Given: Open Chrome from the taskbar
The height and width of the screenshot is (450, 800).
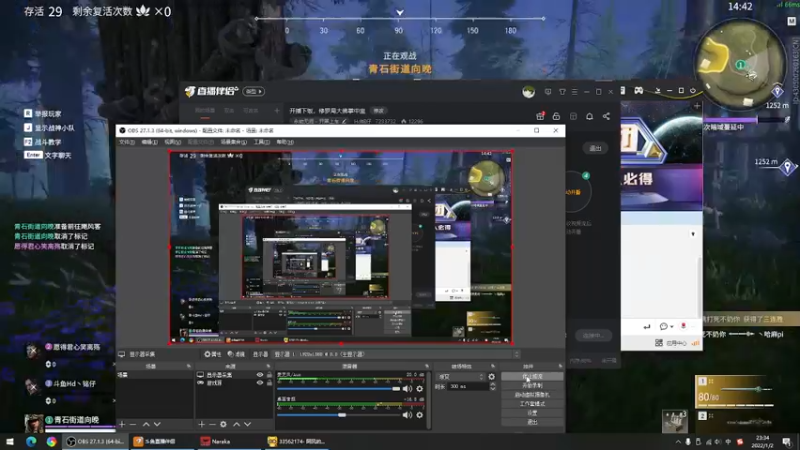Looking at the screenshot, I should pos(52,441).
